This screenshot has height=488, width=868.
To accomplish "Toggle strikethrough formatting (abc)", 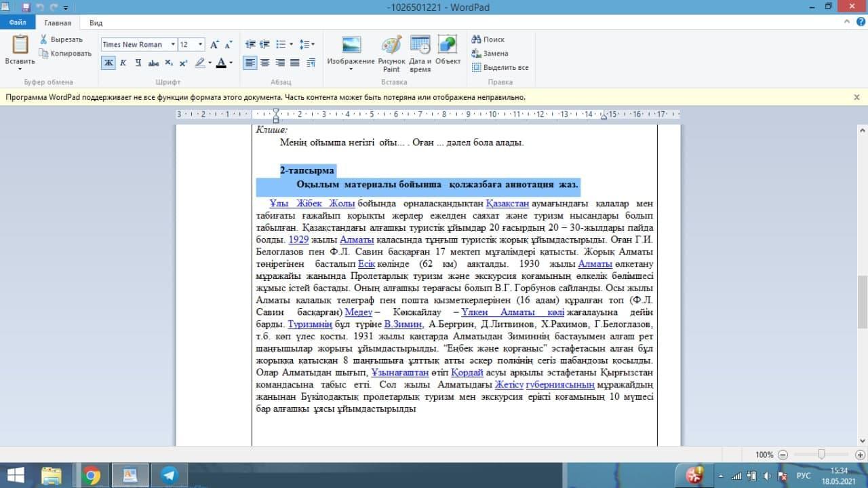I will [x=154, y=62].
